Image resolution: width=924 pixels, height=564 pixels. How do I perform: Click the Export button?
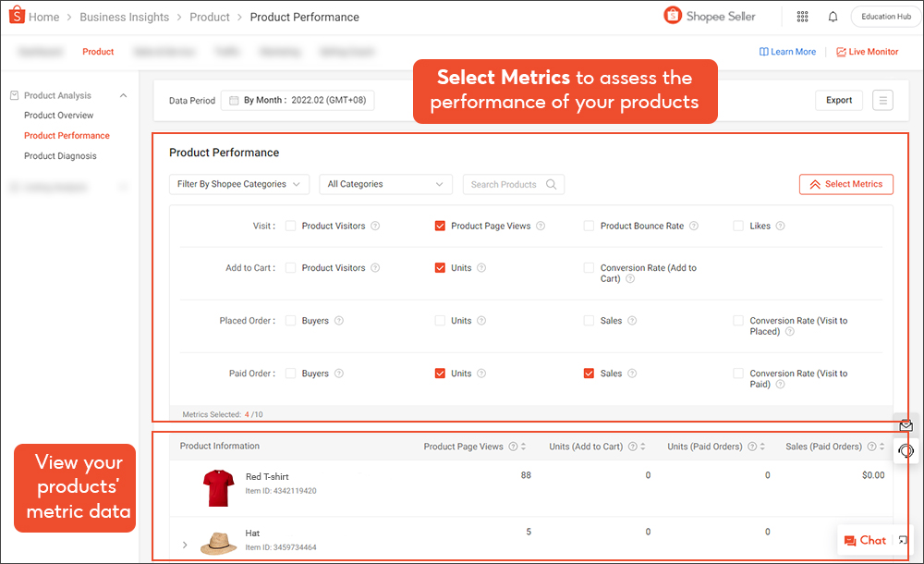[x=838, y=100]
